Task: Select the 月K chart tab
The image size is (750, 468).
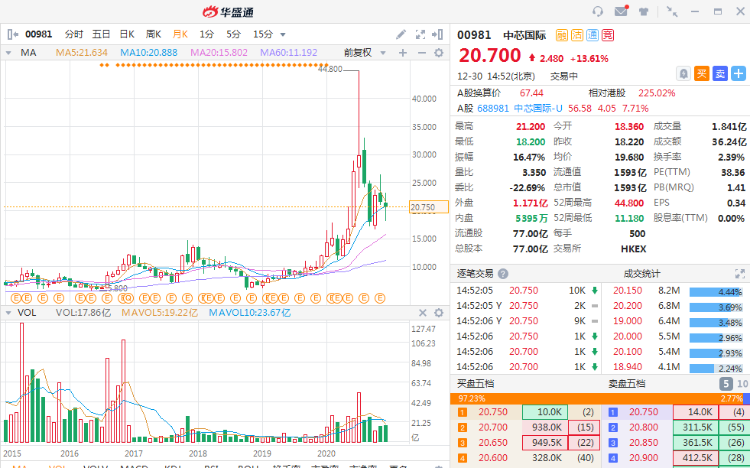Action: tap(180, 34)
